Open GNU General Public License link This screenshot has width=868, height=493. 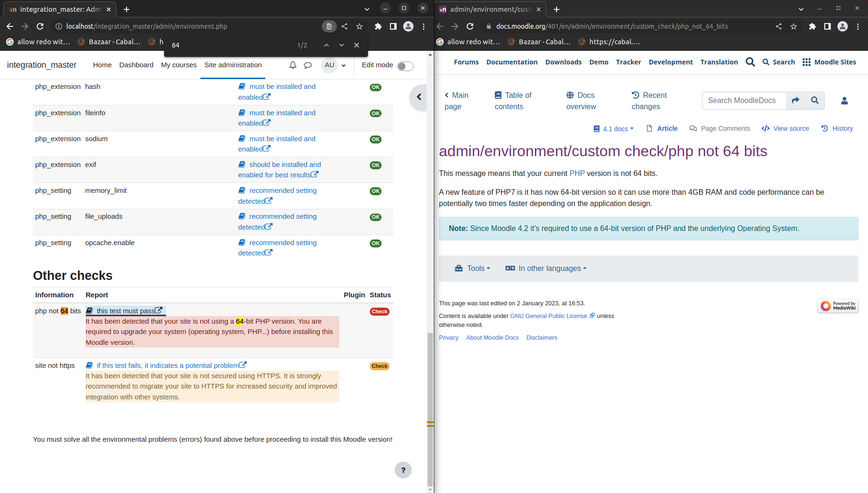tap(552, 316)
